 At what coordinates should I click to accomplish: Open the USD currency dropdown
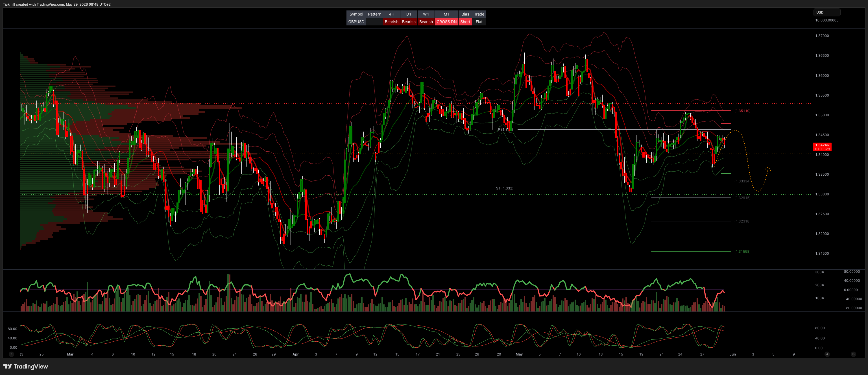click(827, 12)
